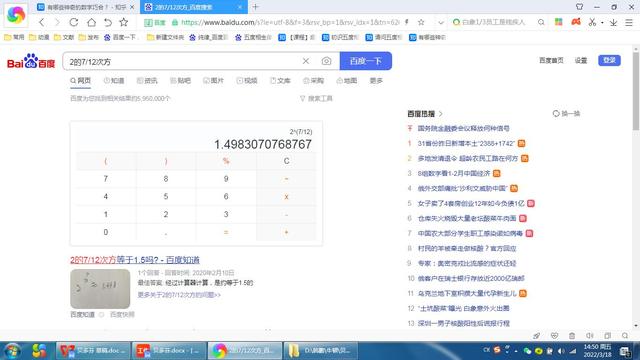640x360 pixels.
Task: Open the hot search item about 2000亿瑞郎
Action: click(471, 278)
